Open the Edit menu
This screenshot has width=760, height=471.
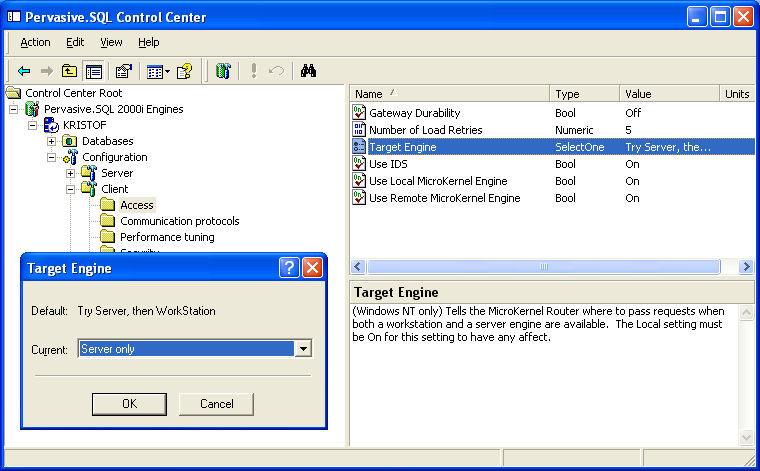(75, 42)
